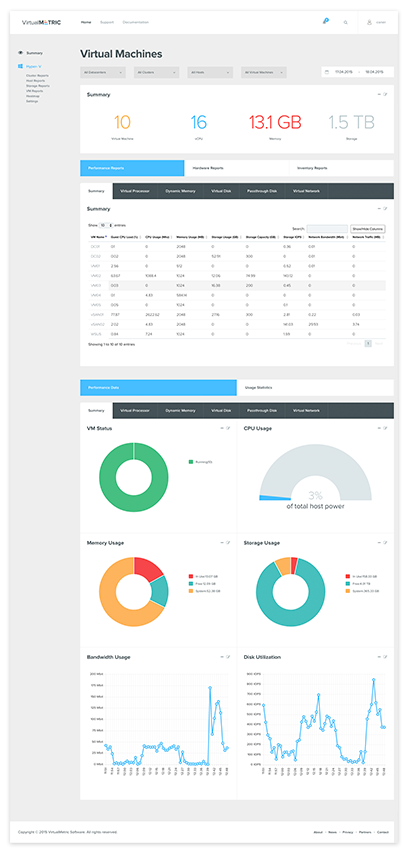Edit the top Summary totals panel

(386, 94)
